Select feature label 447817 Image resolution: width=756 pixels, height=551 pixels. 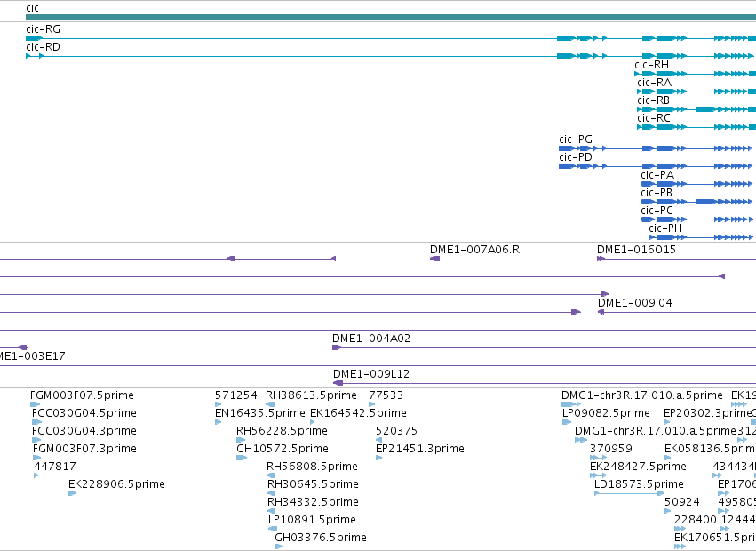coord(55,467)
